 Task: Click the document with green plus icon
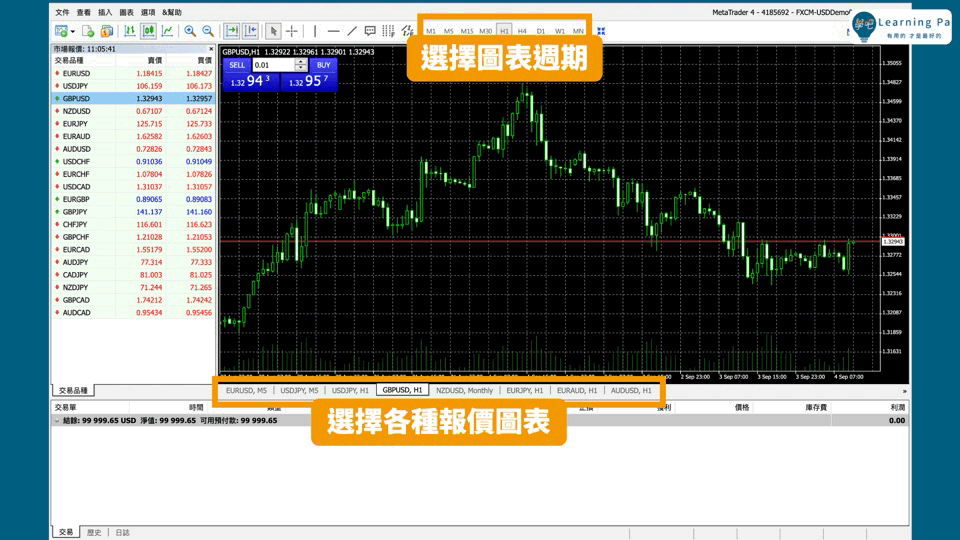(x=88, y=31)
